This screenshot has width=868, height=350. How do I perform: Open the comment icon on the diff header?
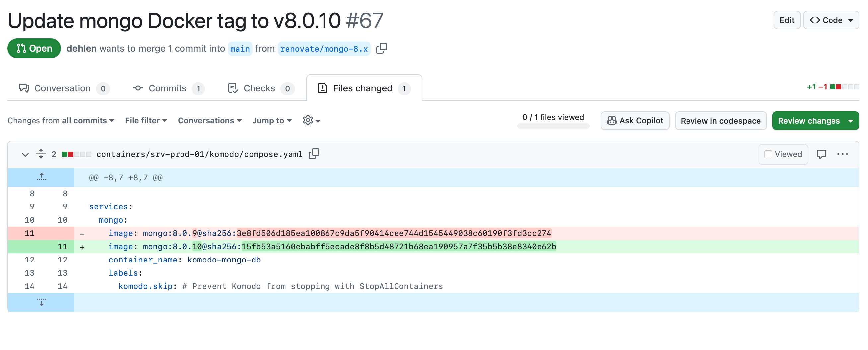822,154
